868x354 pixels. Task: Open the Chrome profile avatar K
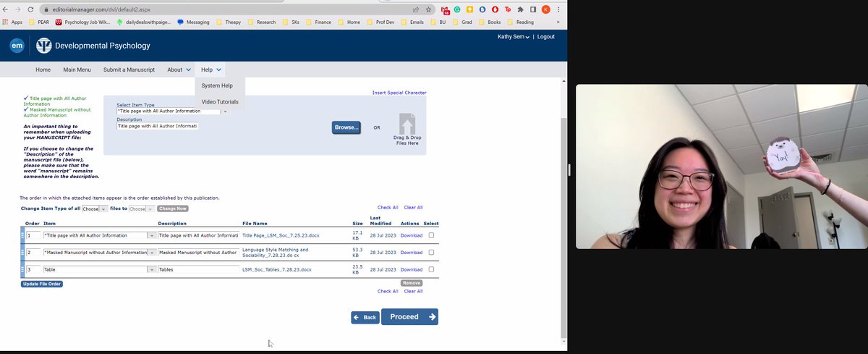coord(545,9)
